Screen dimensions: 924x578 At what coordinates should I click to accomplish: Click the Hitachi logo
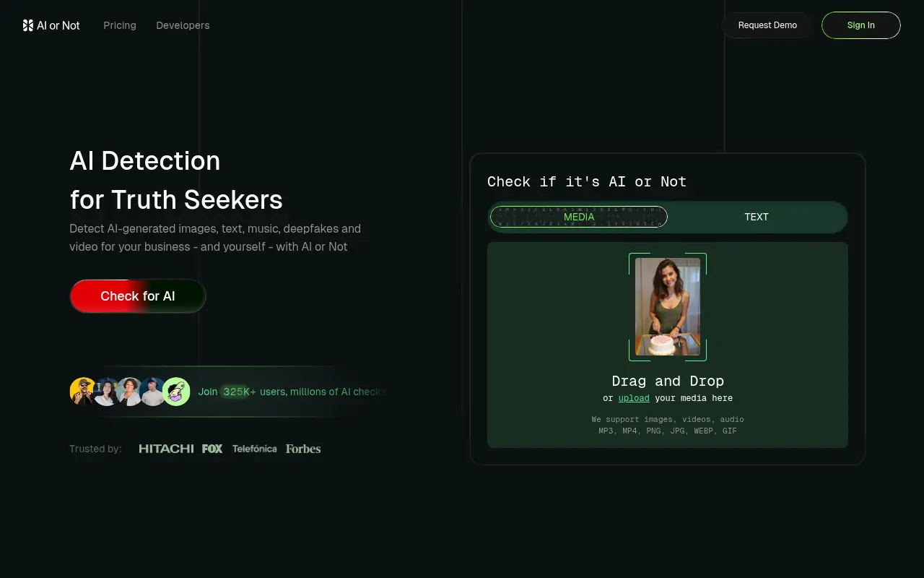pos(166,448)
